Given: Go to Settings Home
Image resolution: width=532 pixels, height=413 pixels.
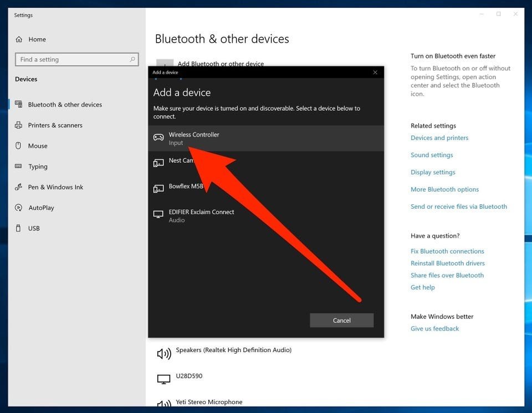Looking at the screenshot, I should tap(37, 39).
